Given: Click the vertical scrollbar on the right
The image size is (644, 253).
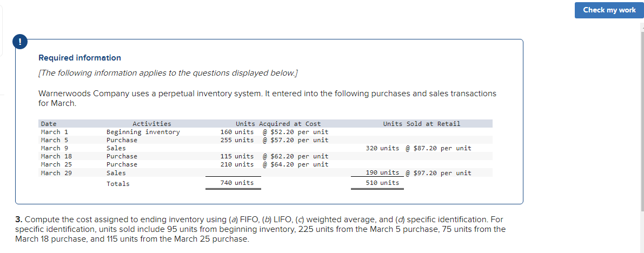Looking at the screenshot, I should [x=642, y=121].
